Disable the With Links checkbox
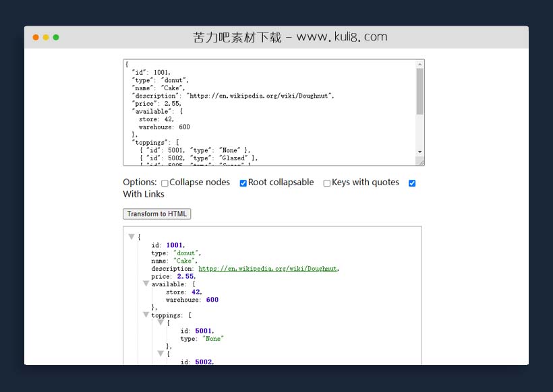This screenshot has height=392, width=553. coord(412,183)
